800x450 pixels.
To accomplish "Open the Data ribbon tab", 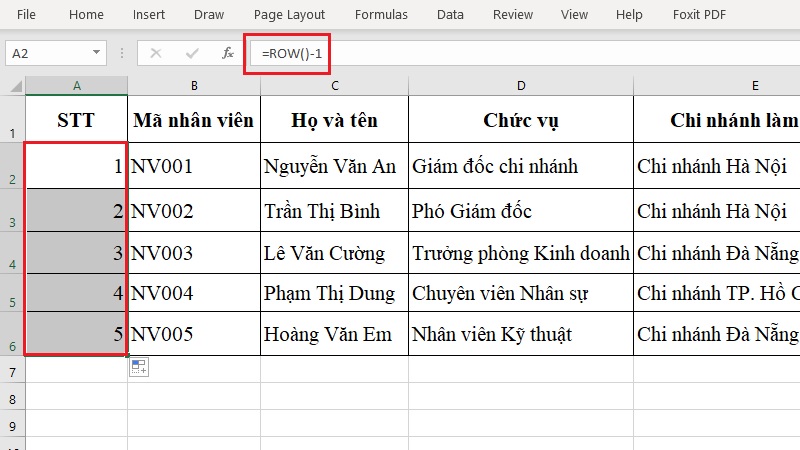I will 450,15.
